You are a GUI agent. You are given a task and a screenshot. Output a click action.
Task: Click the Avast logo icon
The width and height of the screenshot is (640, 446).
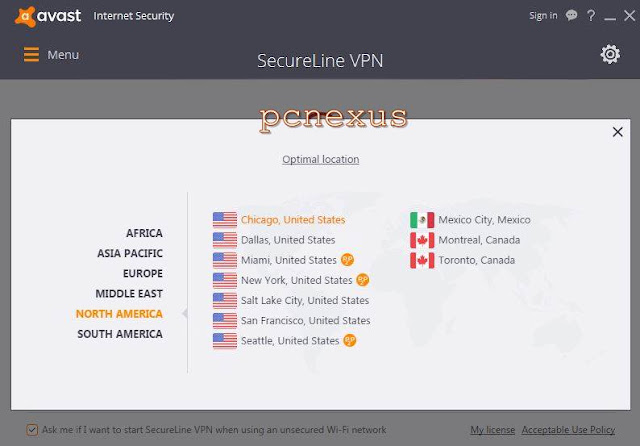(x=25, y=17)
